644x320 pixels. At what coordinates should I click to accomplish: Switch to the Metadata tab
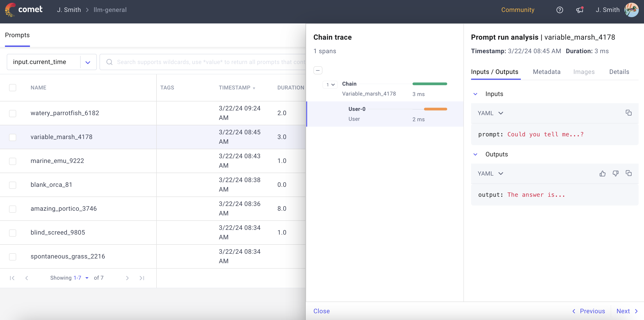tap(546, 72)
